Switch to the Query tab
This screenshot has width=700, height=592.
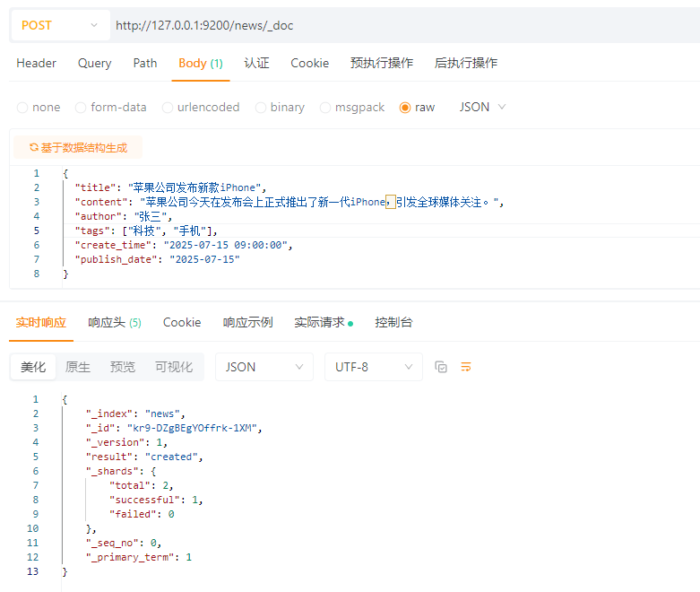pyautogui.click(x=95, y=63)
